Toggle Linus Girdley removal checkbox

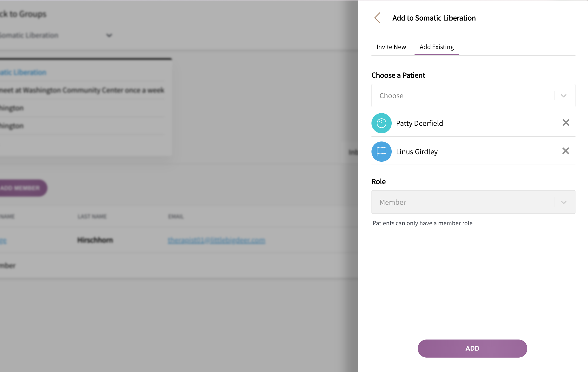566,151
